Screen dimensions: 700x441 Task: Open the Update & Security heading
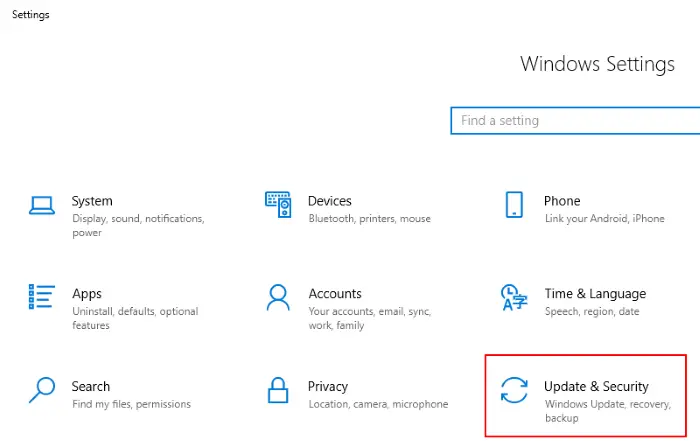[596, 387]
